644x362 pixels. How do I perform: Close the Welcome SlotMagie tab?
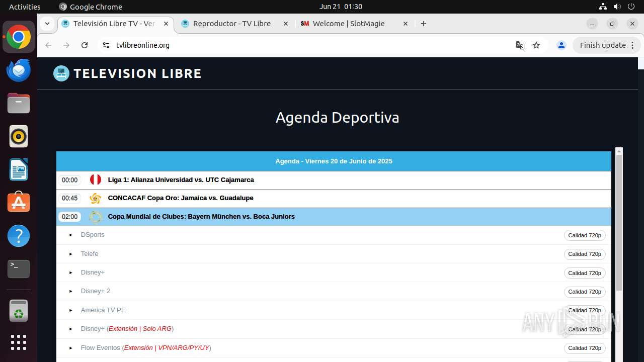pos(406,24)
